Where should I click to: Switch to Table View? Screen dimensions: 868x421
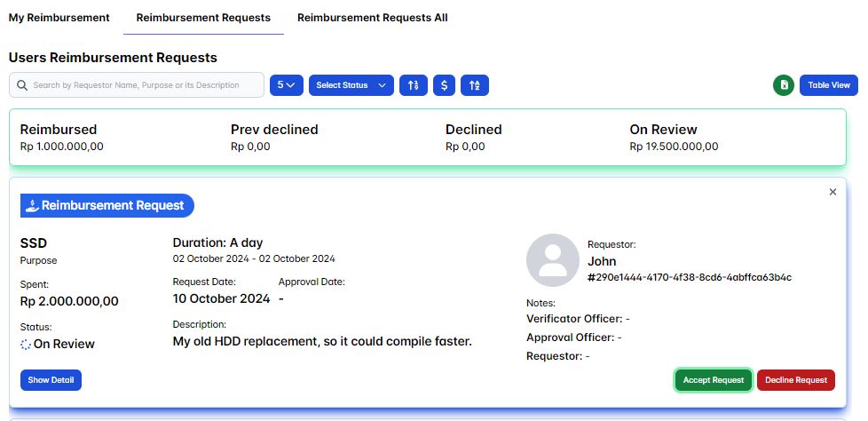[x=828, y=85]
